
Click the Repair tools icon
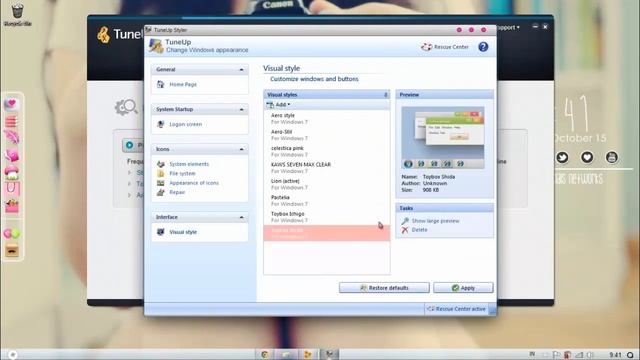tap(160, 192)
